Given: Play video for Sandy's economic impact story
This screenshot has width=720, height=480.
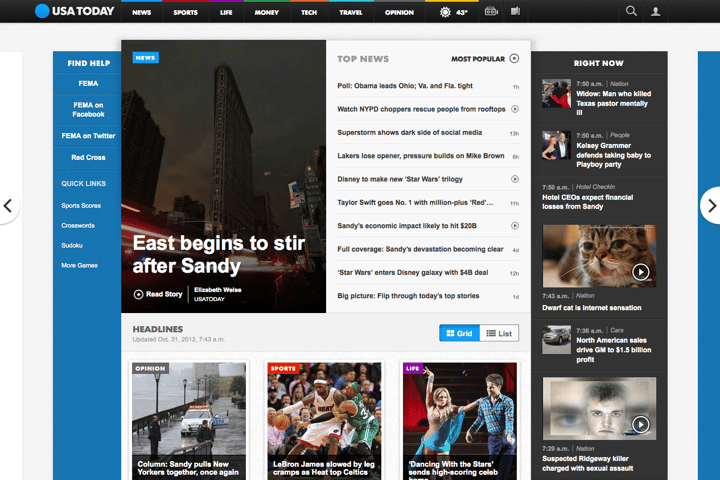Looking at the screenshot, I should [x=515, y=226].
